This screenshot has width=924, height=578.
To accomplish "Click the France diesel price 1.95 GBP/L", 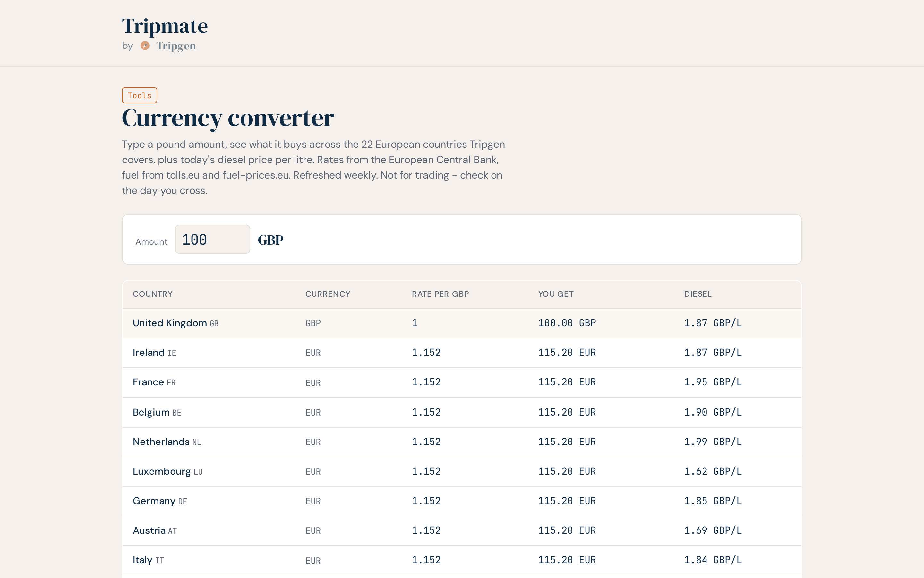I will (x=713, y=382).
